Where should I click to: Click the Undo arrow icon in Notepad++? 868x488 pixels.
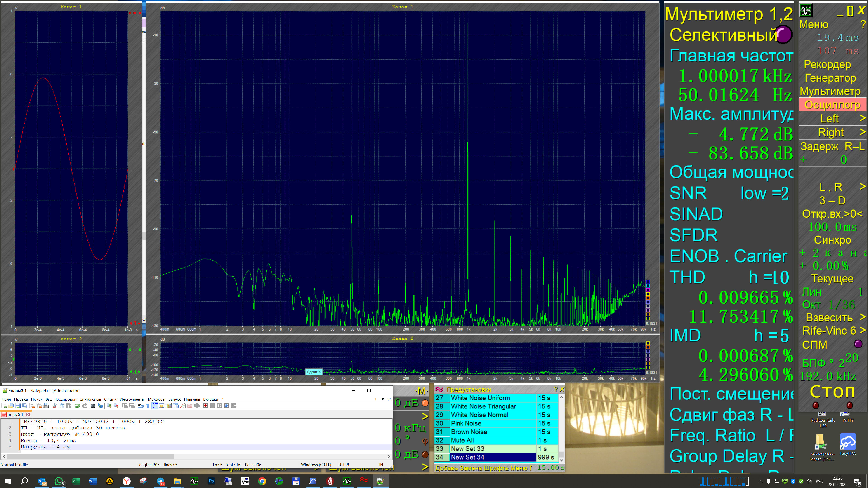pyautogui.click(x=77, y=406)
